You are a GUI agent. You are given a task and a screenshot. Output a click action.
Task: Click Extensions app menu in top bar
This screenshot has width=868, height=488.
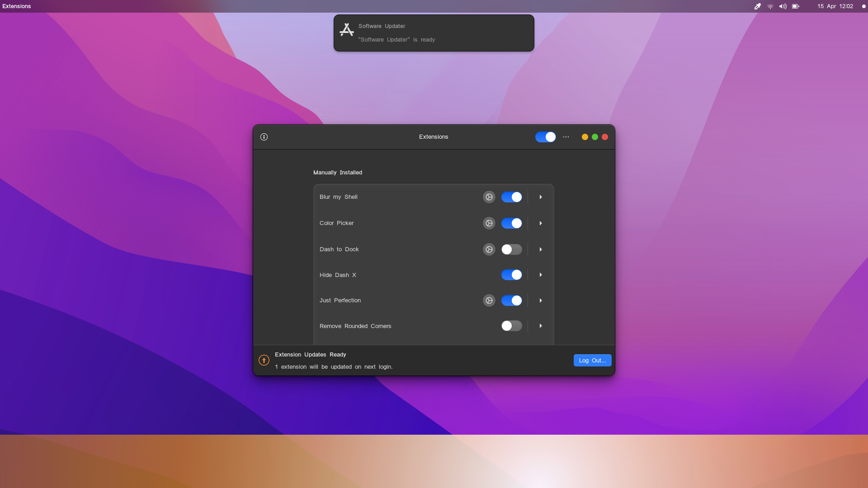pos(17,6)
